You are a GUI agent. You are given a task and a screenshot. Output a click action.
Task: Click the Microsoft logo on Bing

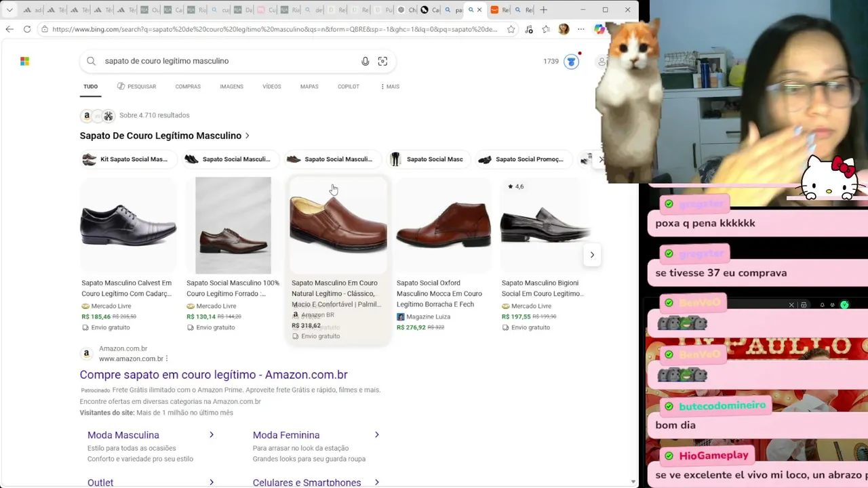pyautogui.click(x=24, y=61)
